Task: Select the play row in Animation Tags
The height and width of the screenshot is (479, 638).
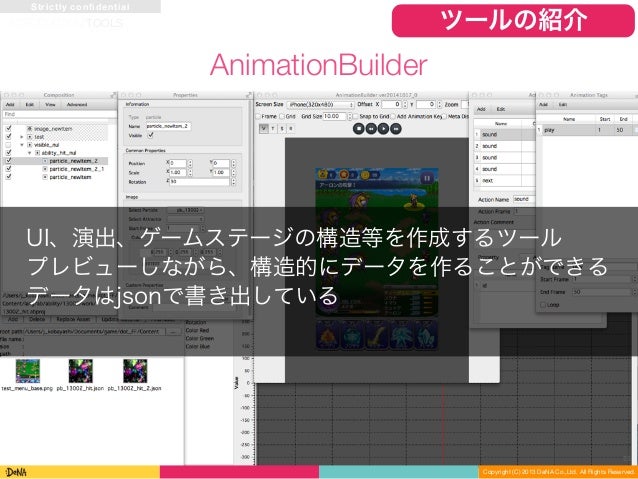Action: (587, 130)
